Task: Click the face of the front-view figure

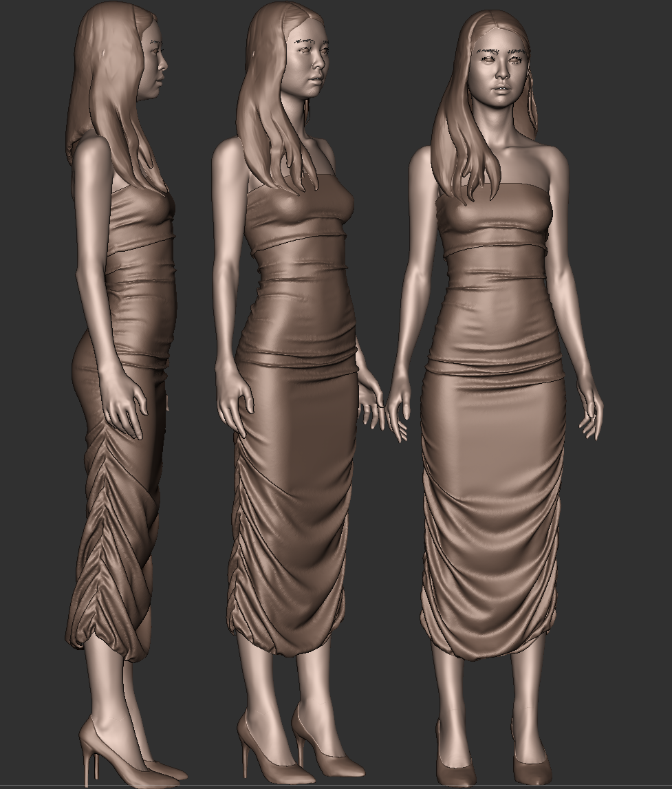Action: pos(498,72)
